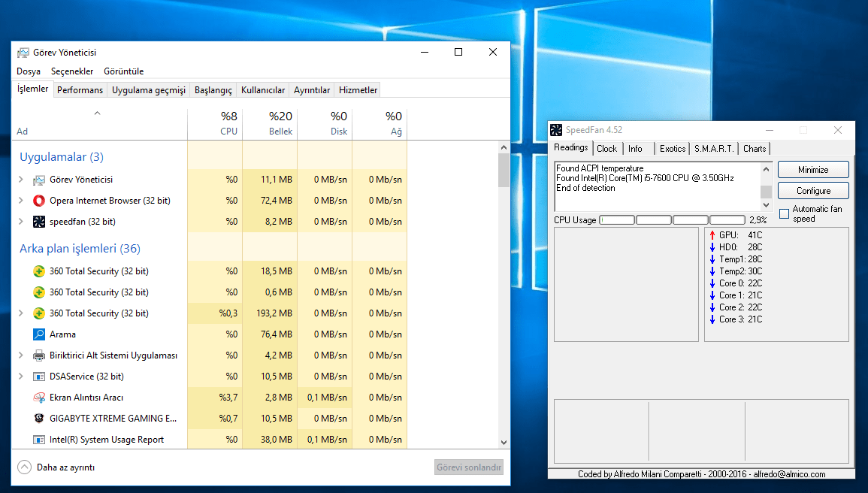The height and width of the screenshot is (493, 868).
Task: Switch to the Hizmetler tab
Action: [x=358, y=90]
